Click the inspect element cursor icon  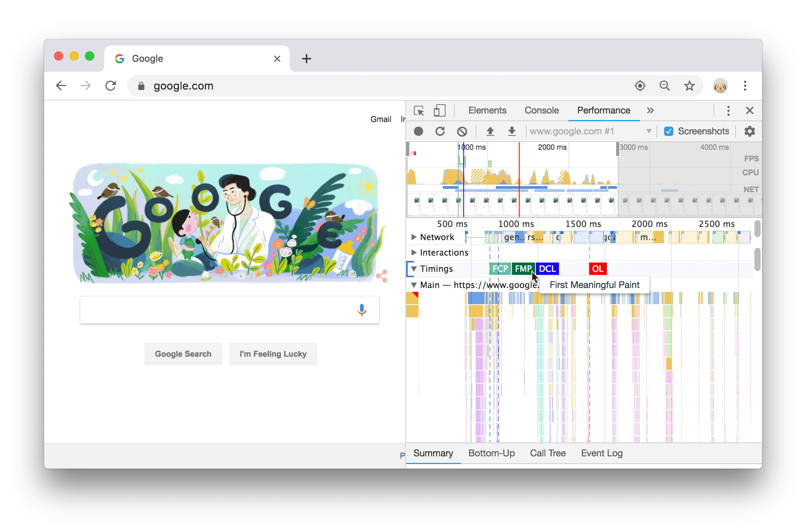click(419, 110)
